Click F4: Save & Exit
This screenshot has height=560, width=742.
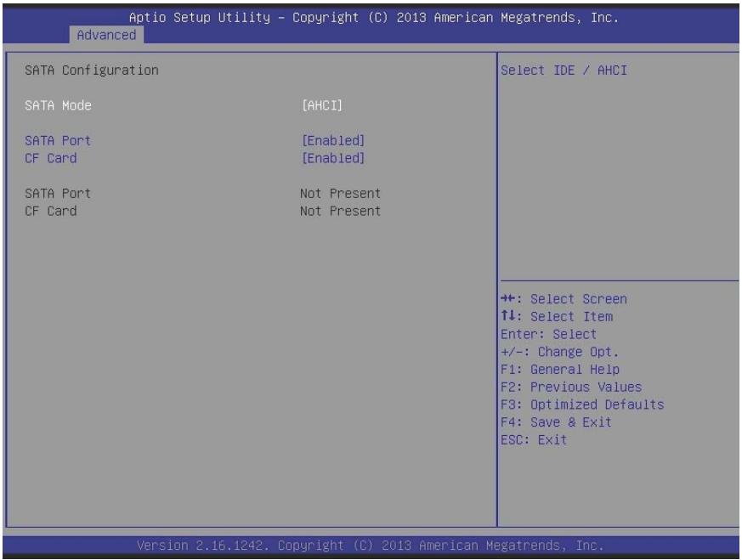tap(557, 421)
